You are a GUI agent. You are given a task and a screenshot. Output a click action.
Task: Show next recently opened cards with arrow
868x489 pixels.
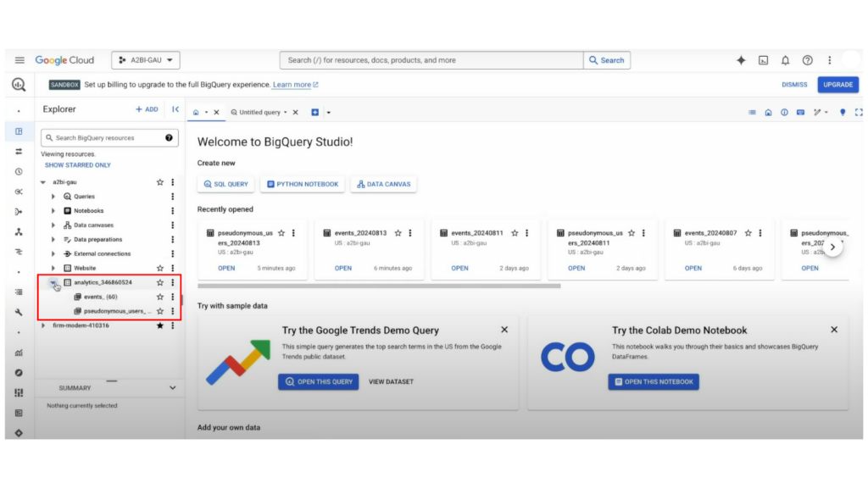tap(832, 247)
